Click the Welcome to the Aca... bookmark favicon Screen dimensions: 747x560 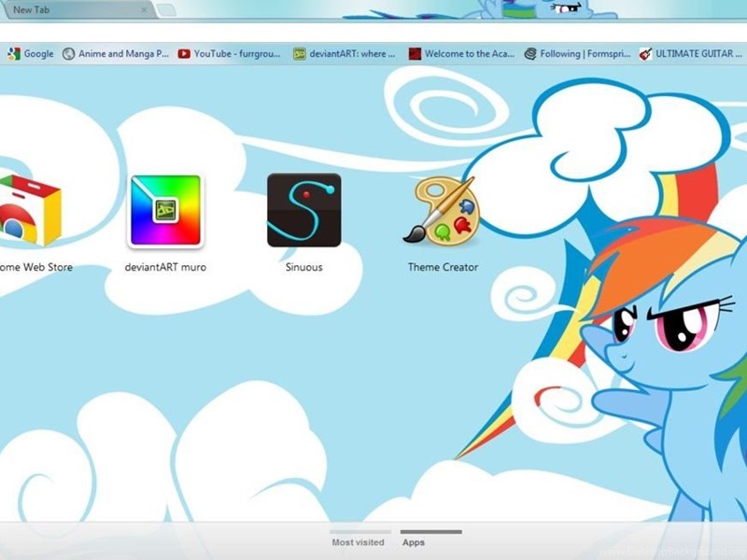click(415, 54)
